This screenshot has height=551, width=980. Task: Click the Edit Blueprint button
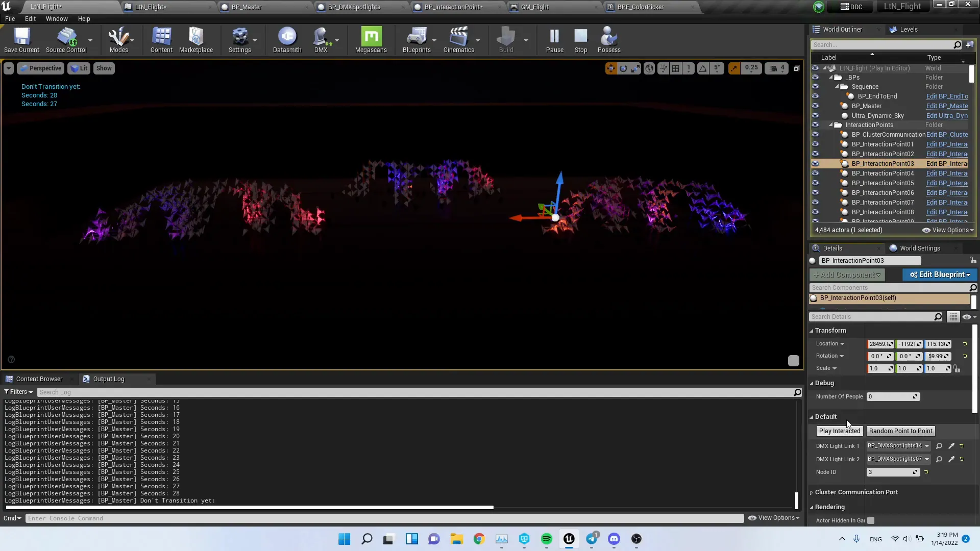[x=939, y=274]
